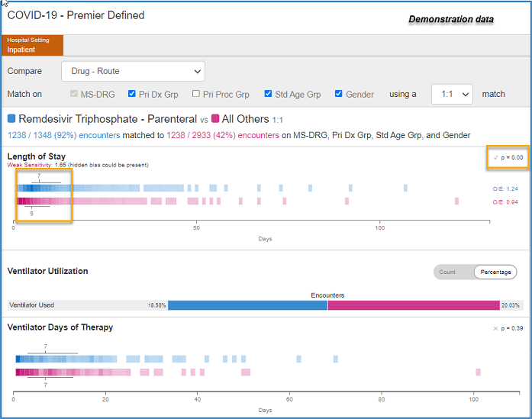This screenshot has width=532, height=419.
Task: Click the pink Ventilator Used bar
Action: pyautogui.click(x=414, y=305)
